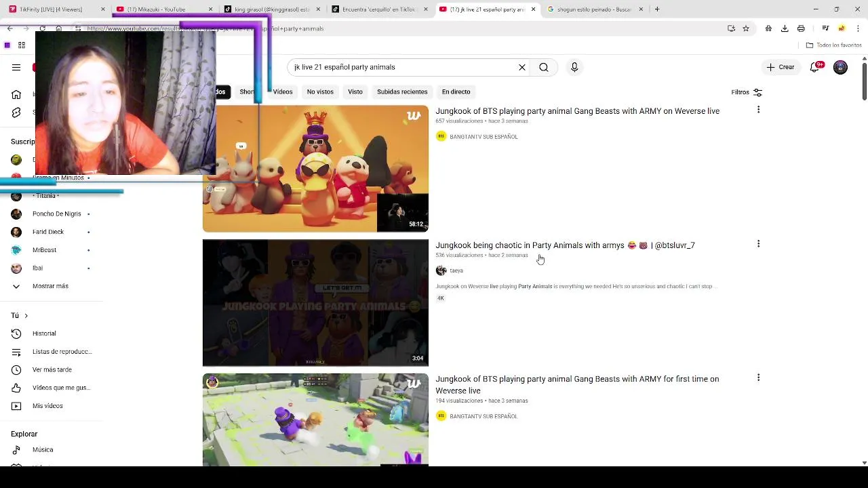This screenshot has width=868, height=488.
Task: Open the YouTube hamburger guide menu
Action: [x=16, y=67]
